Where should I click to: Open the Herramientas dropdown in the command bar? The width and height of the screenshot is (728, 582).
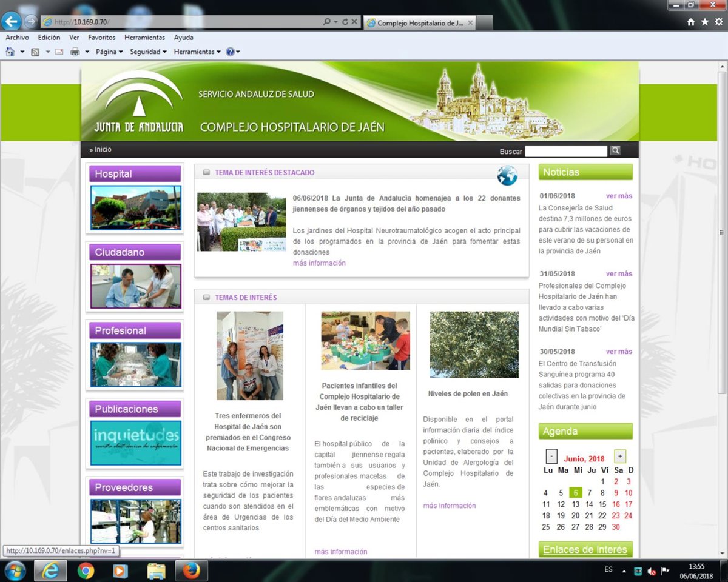click(x=197, y=52)
